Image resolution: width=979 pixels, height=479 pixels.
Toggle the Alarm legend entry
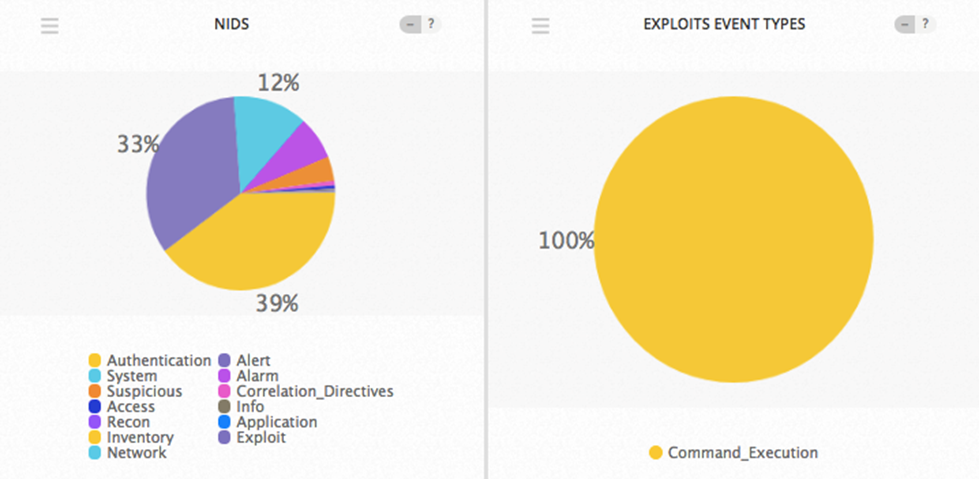pyautogui.click(x=248, y=376)
